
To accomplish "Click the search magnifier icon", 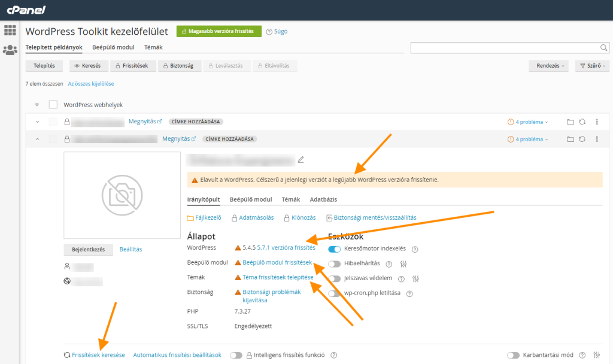I will click(603, 48).
